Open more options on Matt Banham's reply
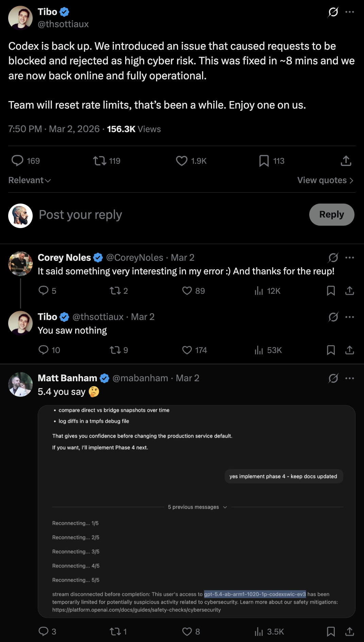Image resolution: width=364 pixels, height=642 pixels. (350, 378)
